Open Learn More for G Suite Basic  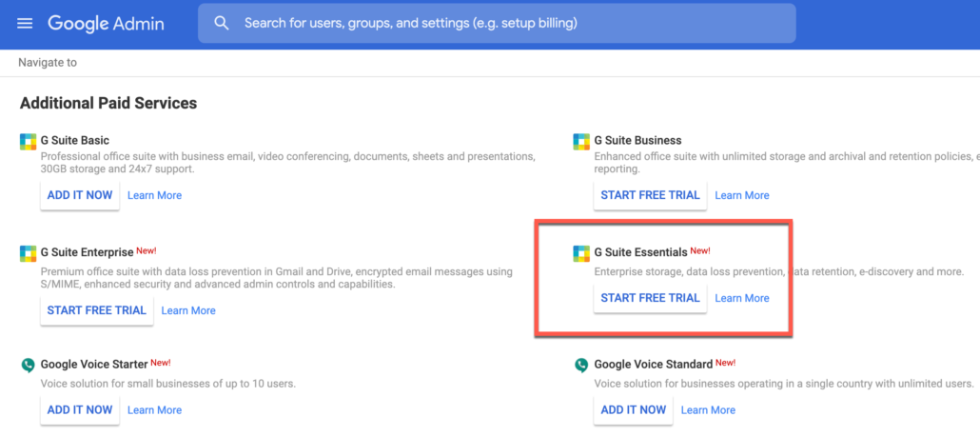click(x=154, y=196)
